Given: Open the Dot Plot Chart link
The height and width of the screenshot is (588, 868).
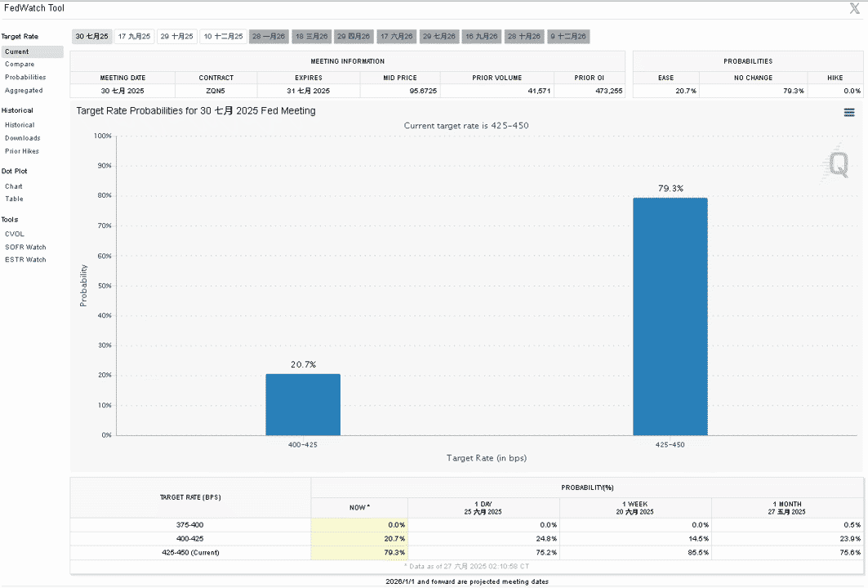Looking at the screenshot, I should click(14, 186).
